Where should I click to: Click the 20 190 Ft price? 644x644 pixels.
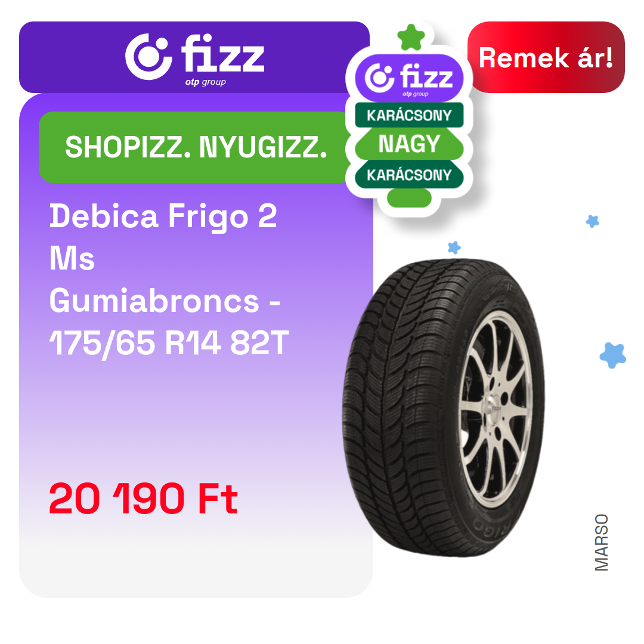[x=143, y=498]
